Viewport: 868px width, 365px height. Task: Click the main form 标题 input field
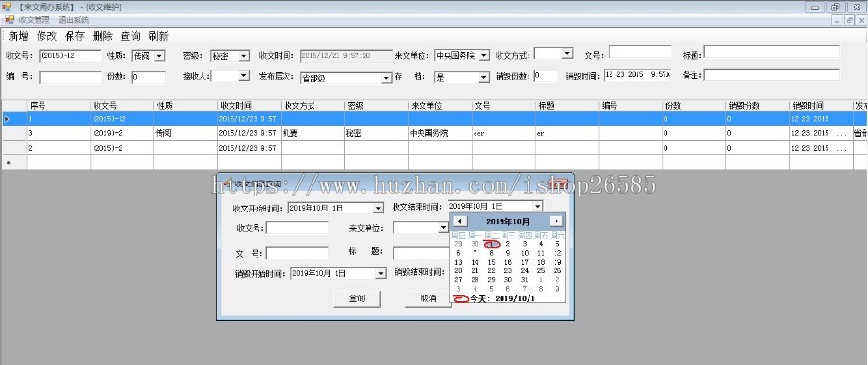click(772, 52)
